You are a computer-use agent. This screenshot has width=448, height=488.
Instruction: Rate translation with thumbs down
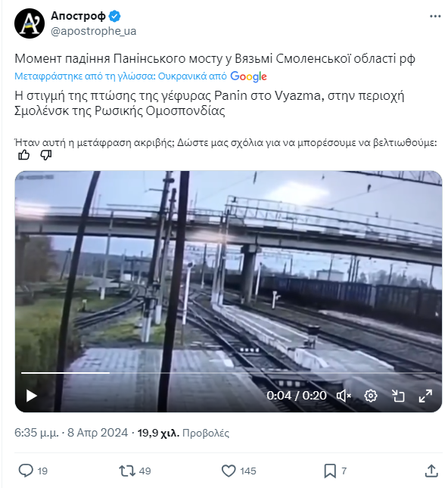(46, 154)
